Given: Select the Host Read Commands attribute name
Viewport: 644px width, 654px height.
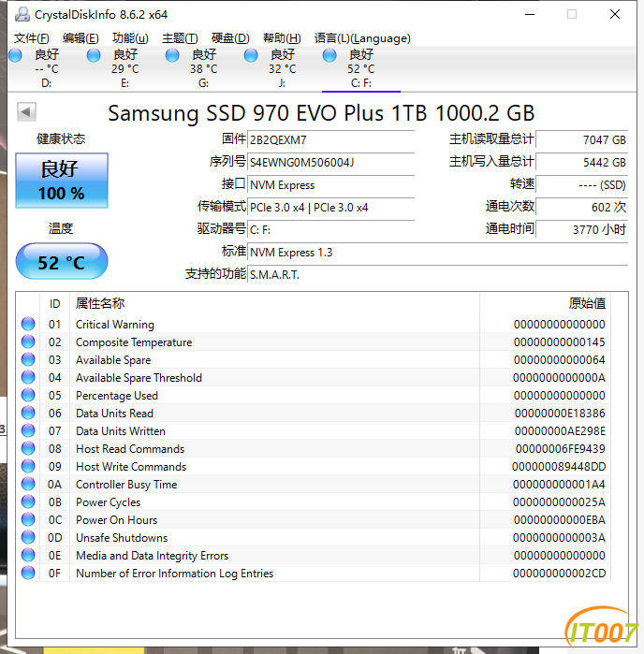Looking at the screenshot, I should click(130, 449).
